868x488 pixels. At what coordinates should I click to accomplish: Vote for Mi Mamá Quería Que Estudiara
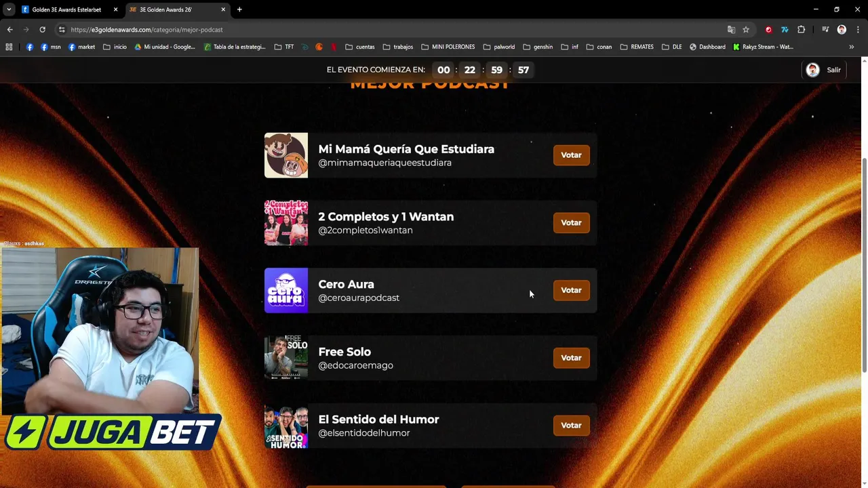[x=571, y=155]
